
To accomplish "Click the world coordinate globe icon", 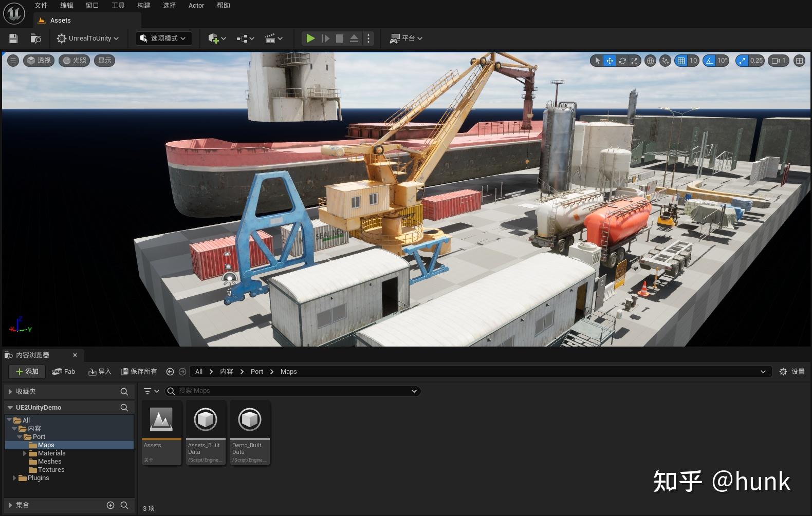I will click(x=650, y=61).
